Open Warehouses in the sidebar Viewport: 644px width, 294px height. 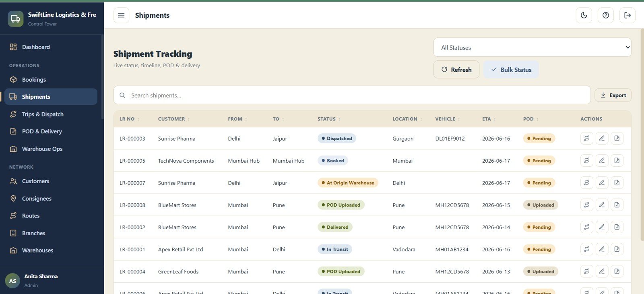point(51,251)
